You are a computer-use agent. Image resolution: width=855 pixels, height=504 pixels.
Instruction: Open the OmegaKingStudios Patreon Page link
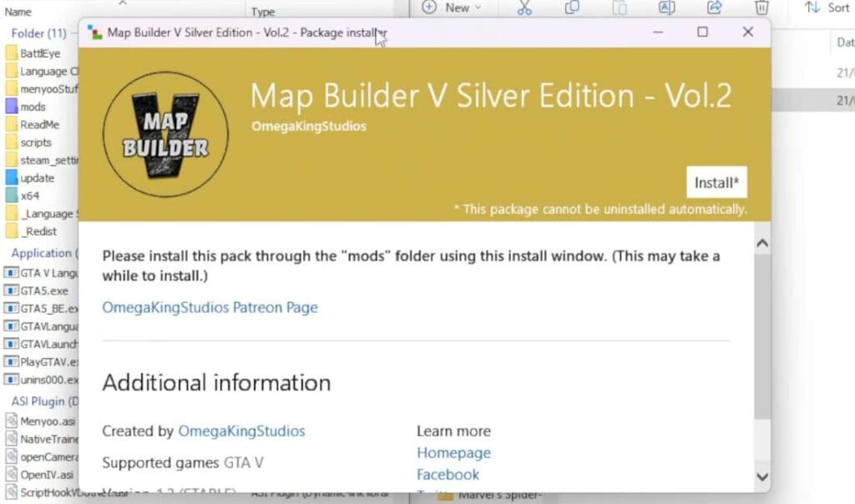[210, 308]
